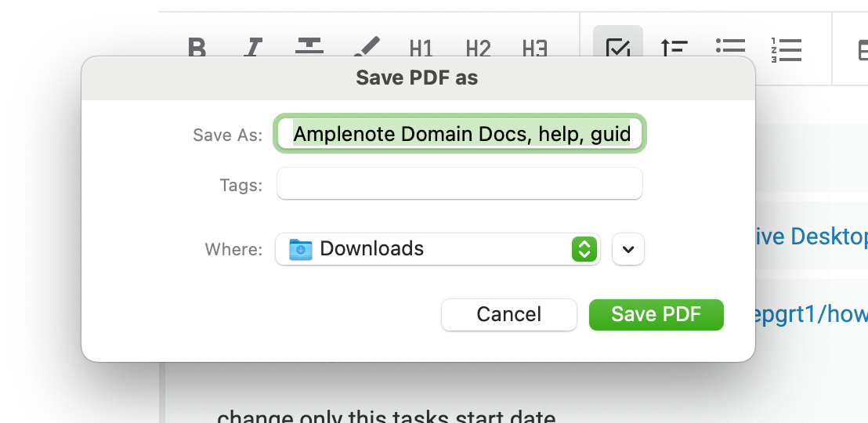Click the Save PDF button
This screenshot has height=423, width=868.
[656, 314]
